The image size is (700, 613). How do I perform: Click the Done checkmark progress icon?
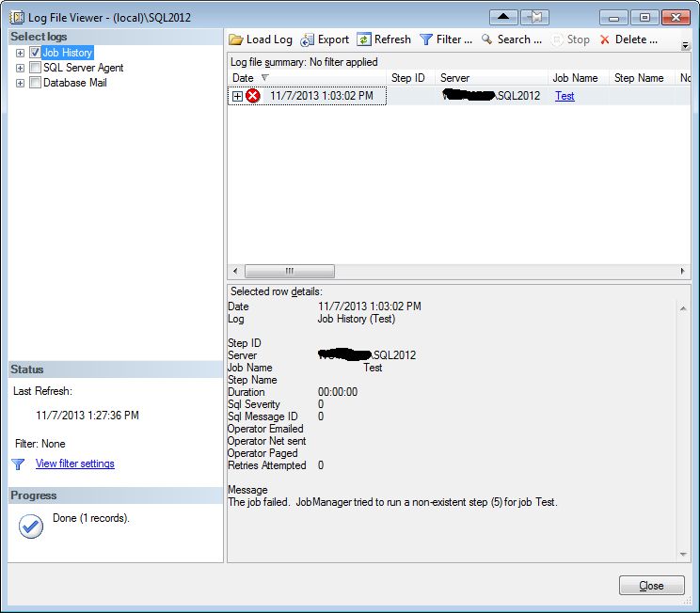[x=31, y=526]
